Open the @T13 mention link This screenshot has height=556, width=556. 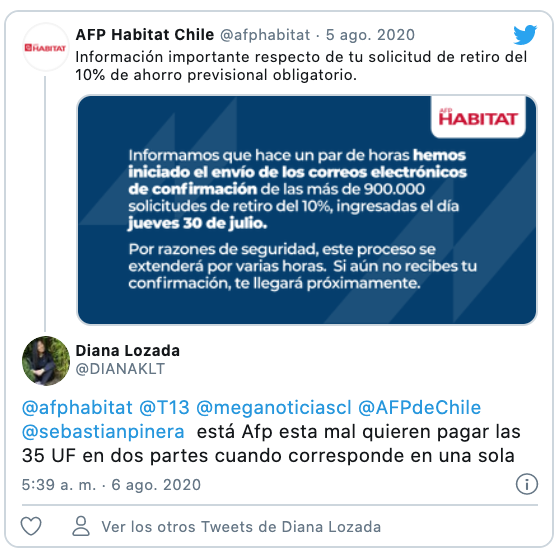click(165, 407)
